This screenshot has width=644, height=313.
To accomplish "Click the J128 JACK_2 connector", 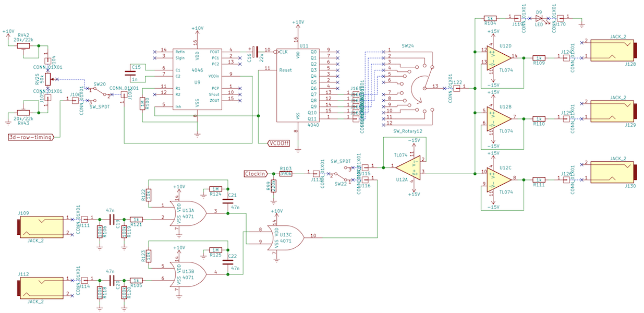I will pos(614,52).
